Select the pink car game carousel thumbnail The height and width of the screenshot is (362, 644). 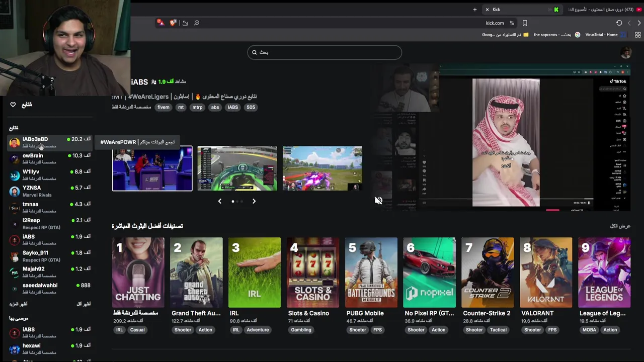(x=322, y=168)
